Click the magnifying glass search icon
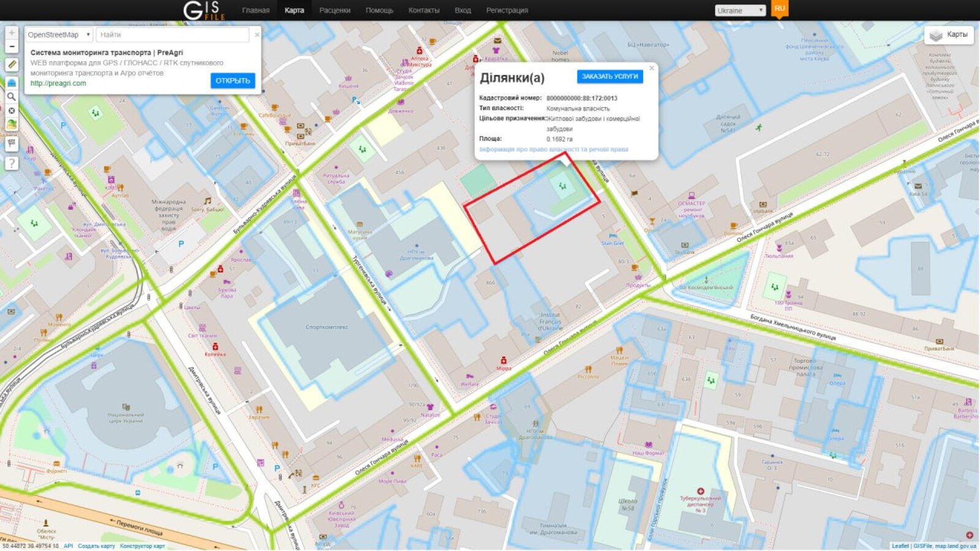This screenshot has width=980, height=551. click(x=12, y=97)
